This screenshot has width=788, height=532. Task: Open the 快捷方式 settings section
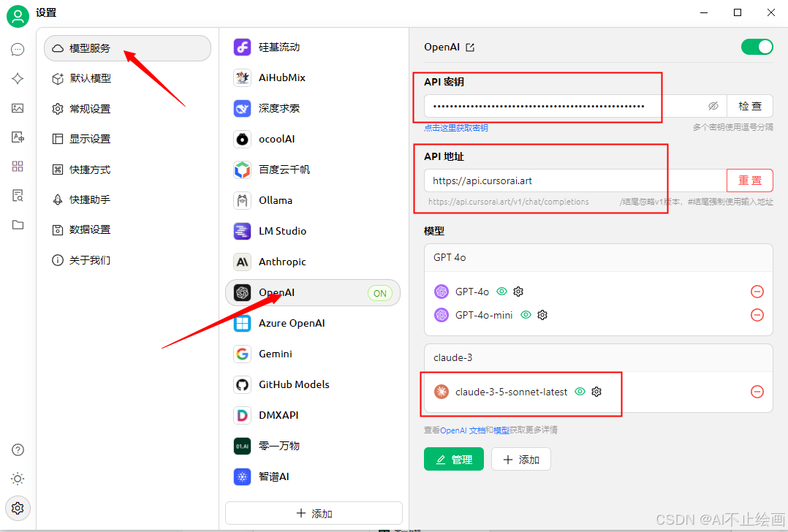(x=128, y=170)
